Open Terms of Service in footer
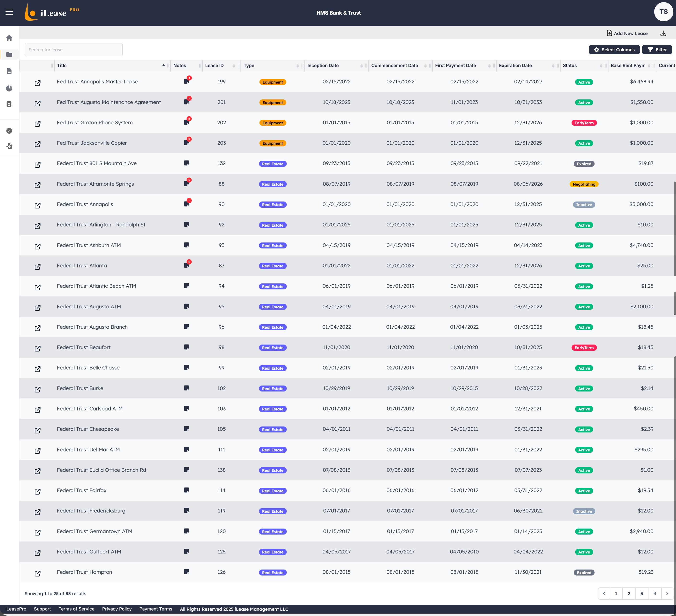 [x=76, y=609]
